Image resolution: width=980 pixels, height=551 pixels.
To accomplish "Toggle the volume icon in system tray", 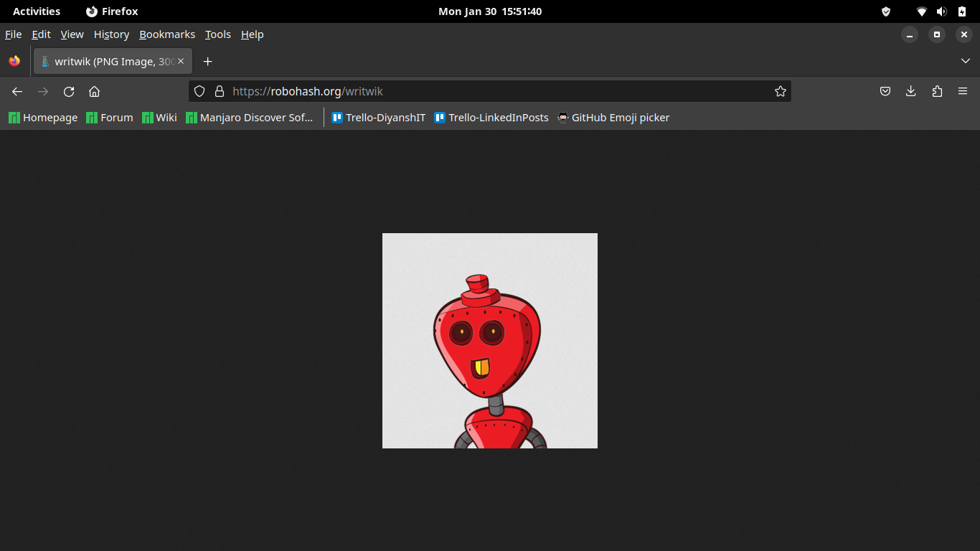I will 941,11.
